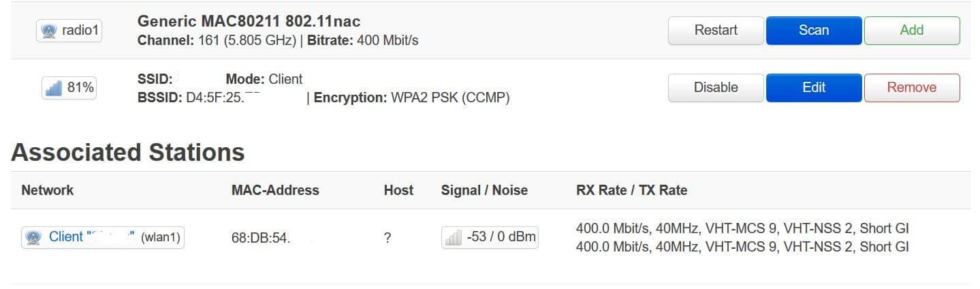
Task: Edit the client wireless network settings
Action: tap(814, 88)
